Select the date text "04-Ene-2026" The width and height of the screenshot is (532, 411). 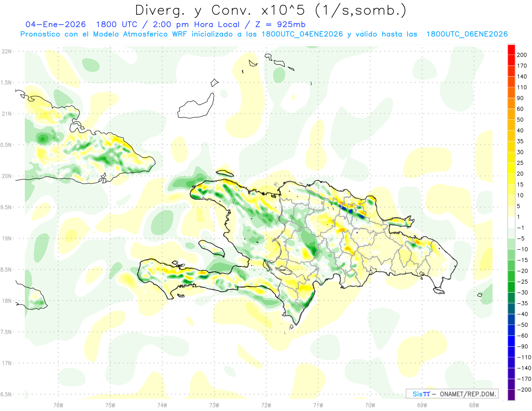click(x=55, y=24)
